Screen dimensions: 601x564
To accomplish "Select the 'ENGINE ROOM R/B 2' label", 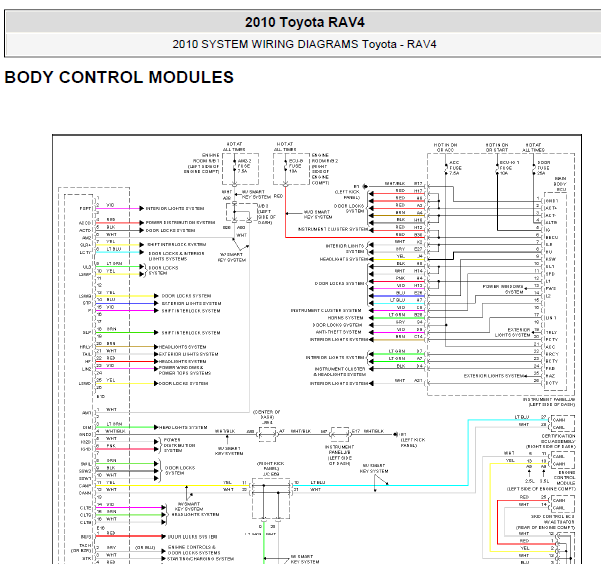I will pos(325,169).
